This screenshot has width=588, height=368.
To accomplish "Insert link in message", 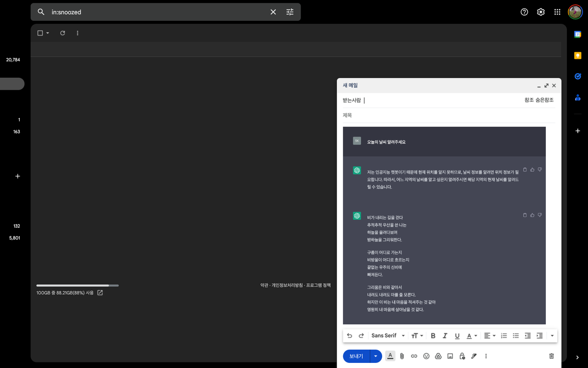I will [x=414, y=356].
